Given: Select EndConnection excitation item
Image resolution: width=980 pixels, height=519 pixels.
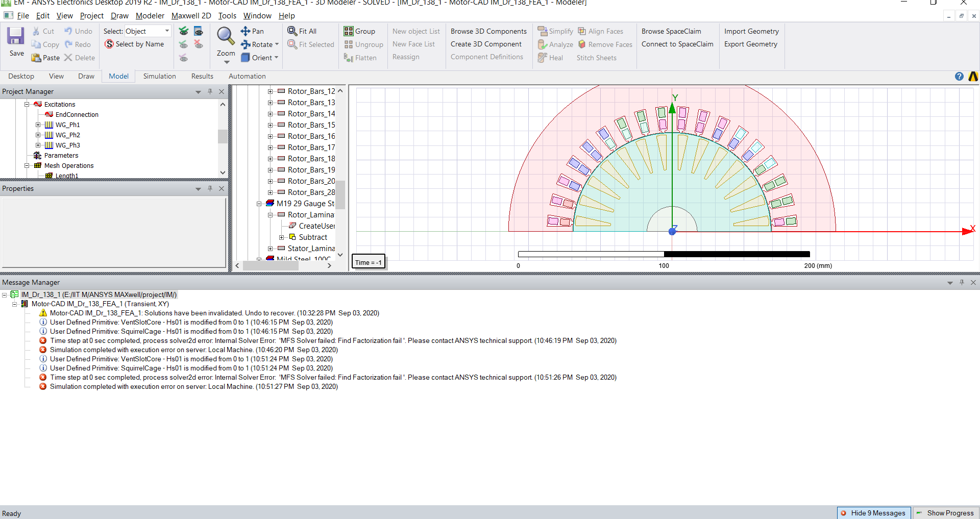Looking at the screenshot, I should click(77, 114).
